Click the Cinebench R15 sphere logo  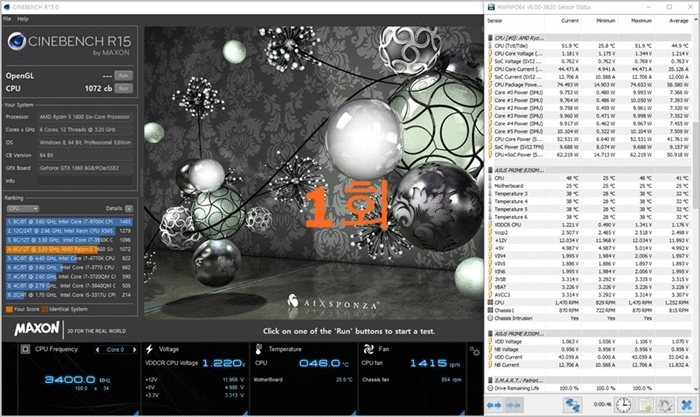tap(17, 42)
